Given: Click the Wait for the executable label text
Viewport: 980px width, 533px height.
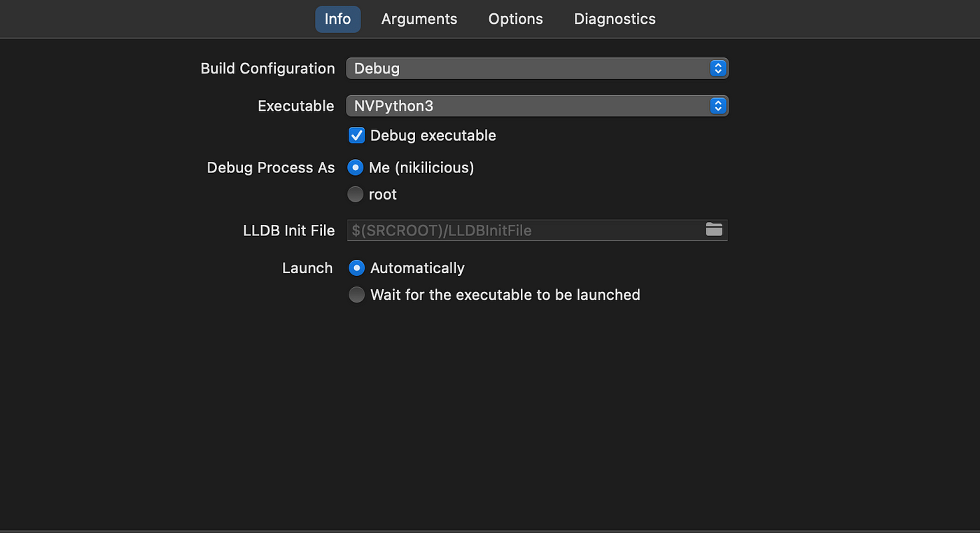Looking at the screenshot, I should [505, 295].
